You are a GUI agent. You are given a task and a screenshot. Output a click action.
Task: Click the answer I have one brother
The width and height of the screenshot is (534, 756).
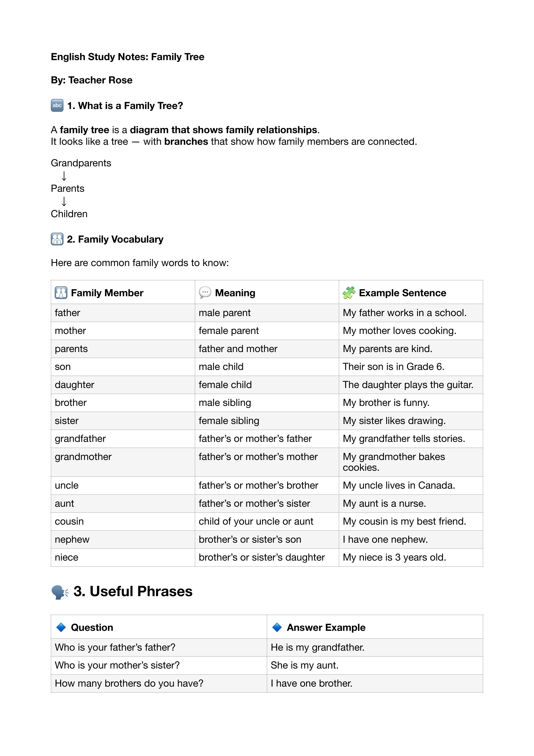pyautogui.click(x=311, y=683)
